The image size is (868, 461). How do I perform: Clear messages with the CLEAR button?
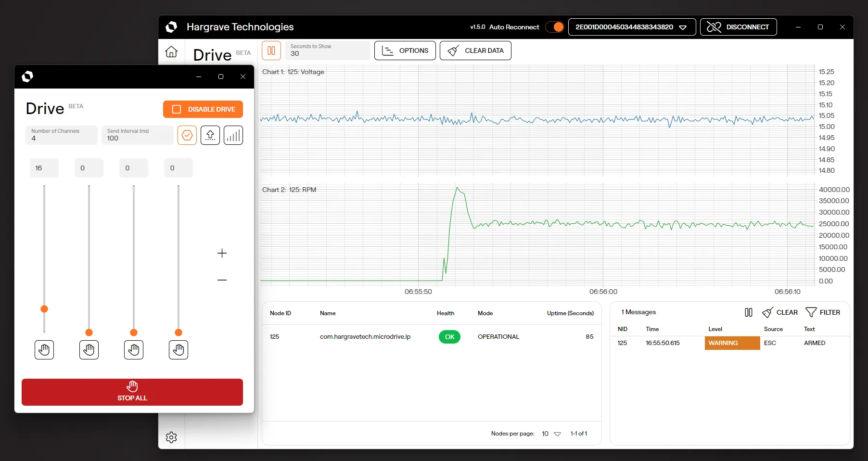pos(780,312)
